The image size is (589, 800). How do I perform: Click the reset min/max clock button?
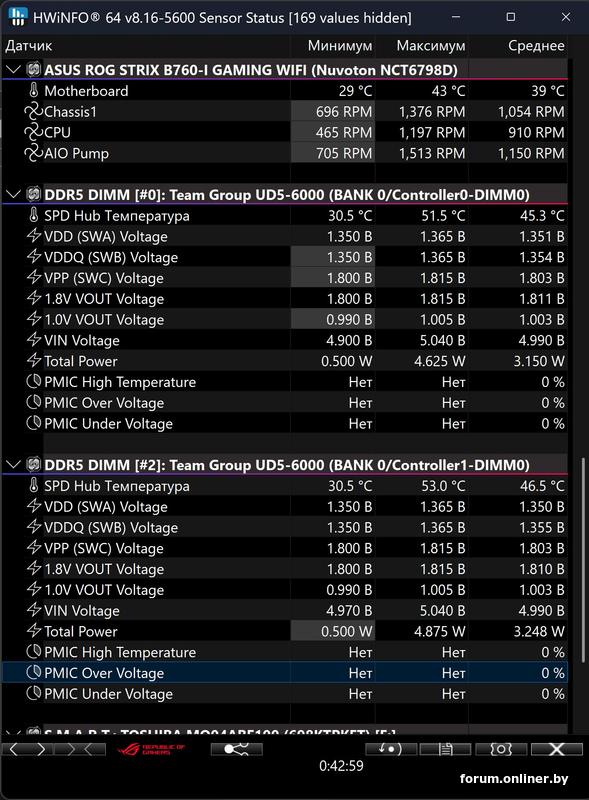pyautogui.click(x=390, y=749)
